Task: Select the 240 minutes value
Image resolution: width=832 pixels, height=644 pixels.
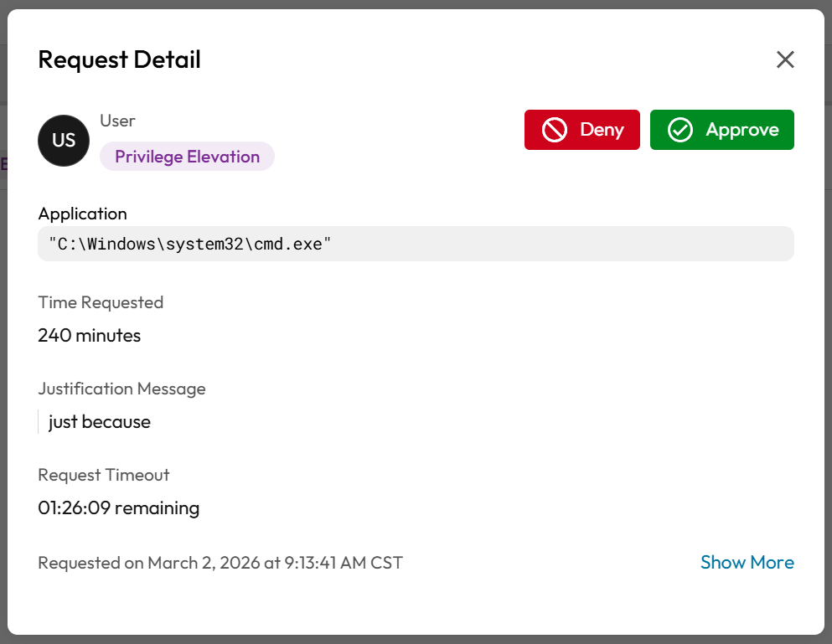Action: pyautogui.click(x=90, y=336)
